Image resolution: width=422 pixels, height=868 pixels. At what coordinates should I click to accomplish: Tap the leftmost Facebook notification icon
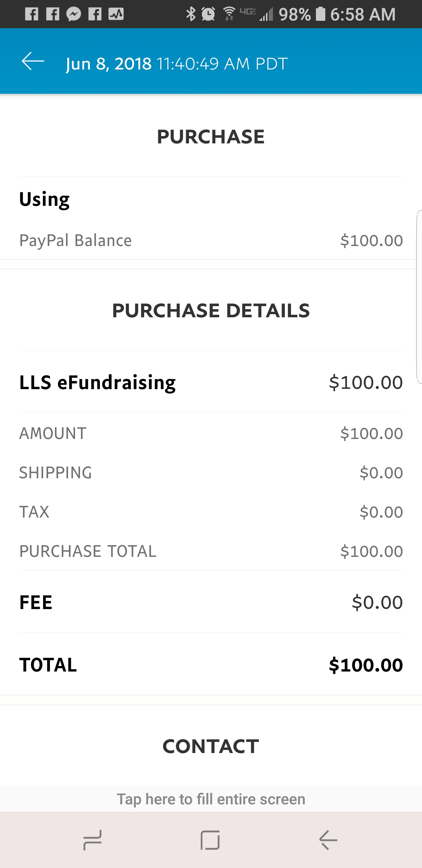pyautogui.click(x=32, y=14)
